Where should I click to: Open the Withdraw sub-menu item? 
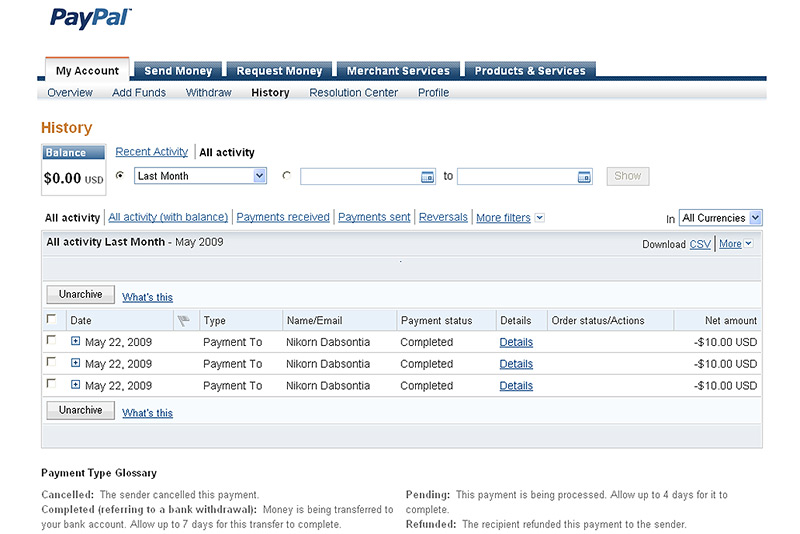coord(209,93)
